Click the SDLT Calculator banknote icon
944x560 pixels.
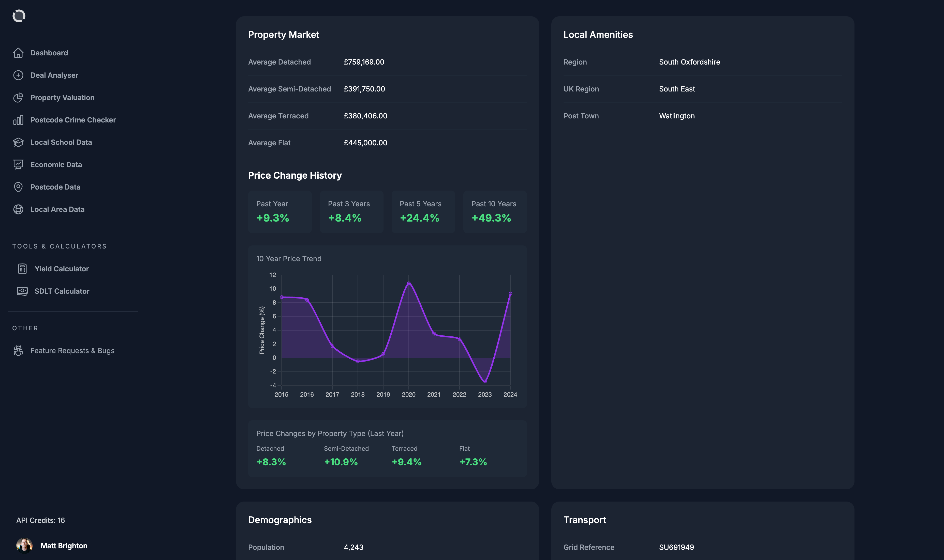click(x=22, y=291)
